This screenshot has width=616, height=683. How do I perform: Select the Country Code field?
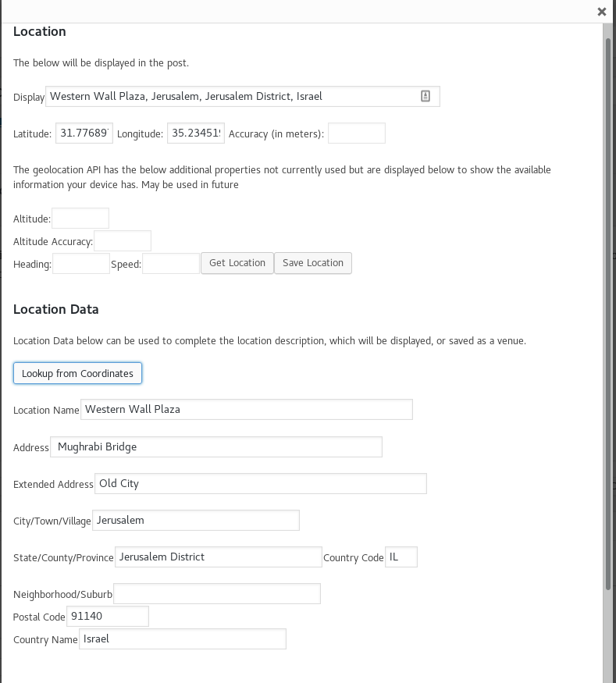pyautogui.click(x=402, y=557)
